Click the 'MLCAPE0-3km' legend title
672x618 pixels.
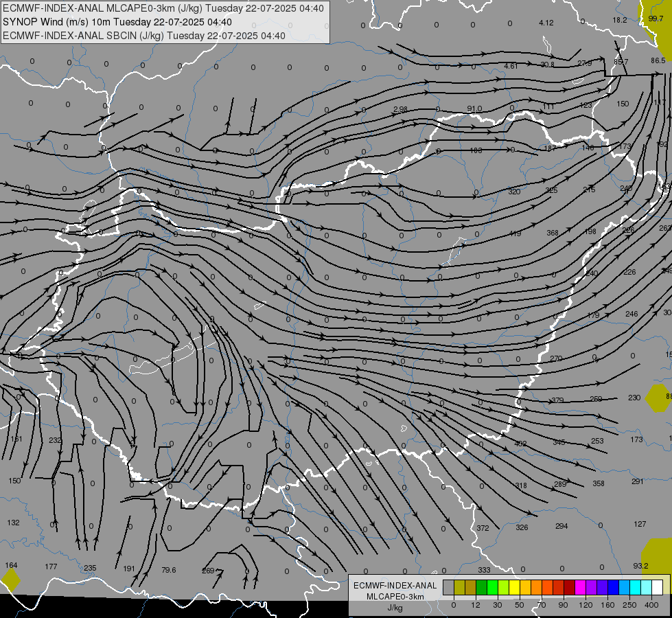click(395, 597)
